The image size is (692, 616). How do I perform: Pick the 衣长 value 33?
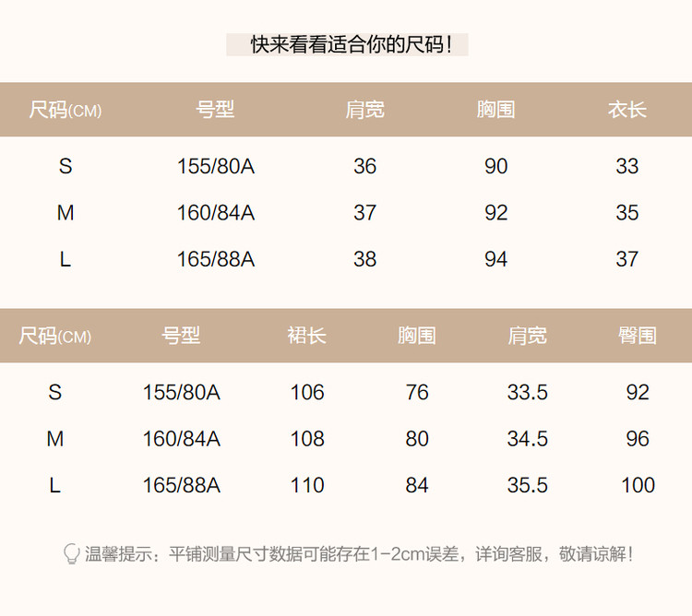click(627, 166)
